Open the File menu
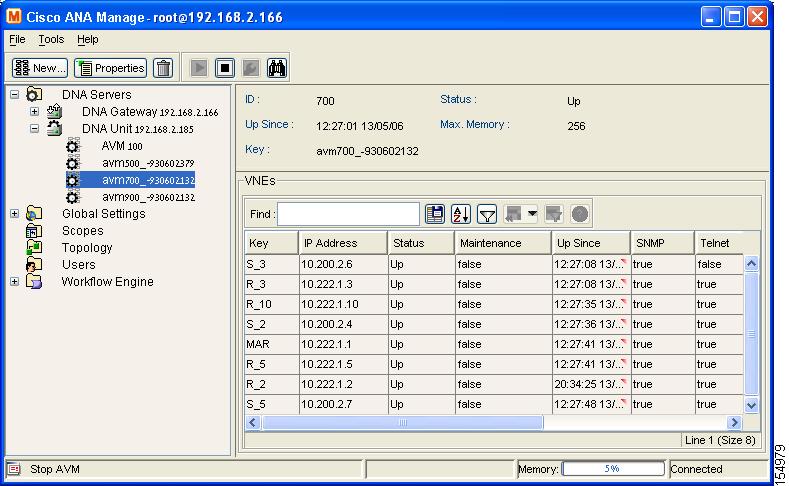 17,39
